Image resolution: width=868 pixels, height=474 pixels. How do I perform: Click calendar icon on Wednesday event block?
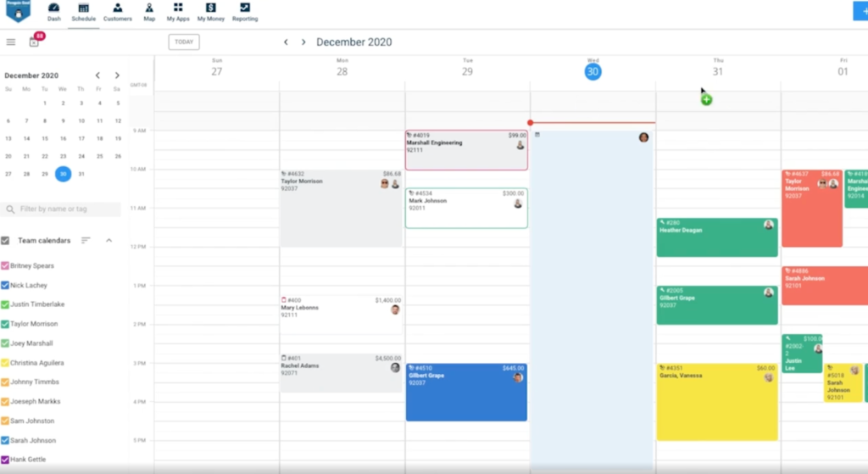point(537,135)
